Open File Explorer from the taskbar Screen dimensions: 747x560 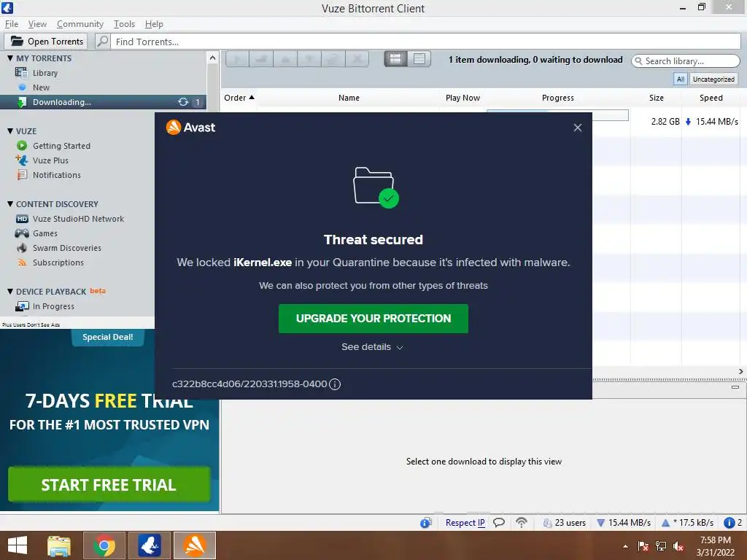58,545
